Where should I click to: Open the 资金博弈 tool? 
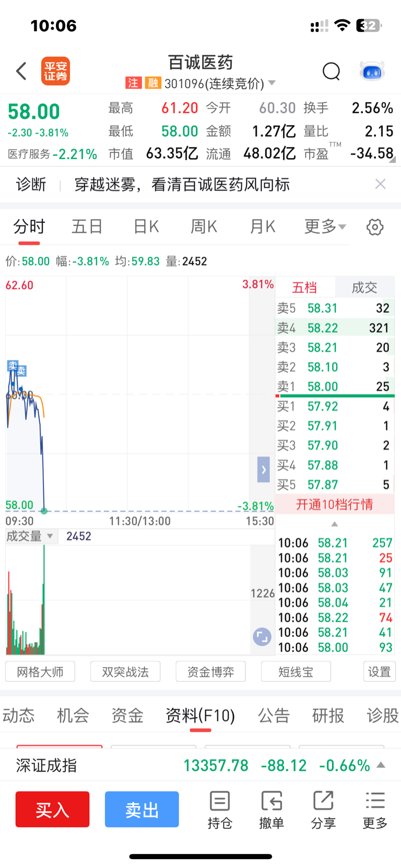[210, 671]
